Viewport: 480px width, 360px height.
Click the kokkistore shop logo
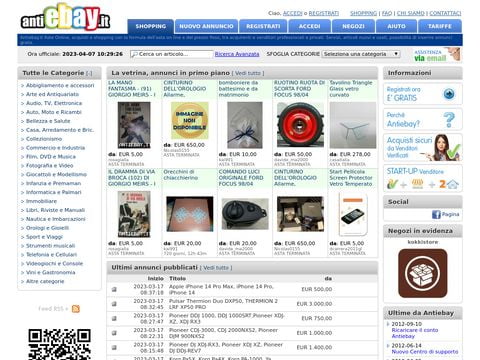point(423,273)
